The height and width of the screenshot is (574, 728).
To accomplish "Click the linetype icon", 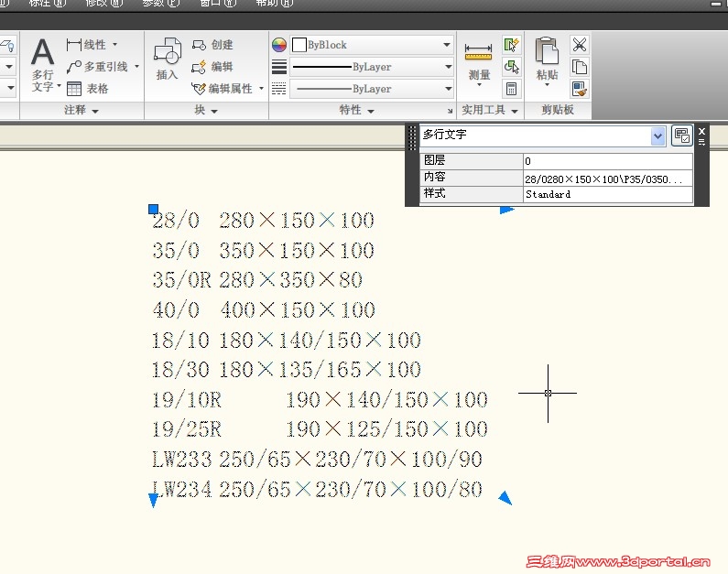I will click(x=279, y=89).
